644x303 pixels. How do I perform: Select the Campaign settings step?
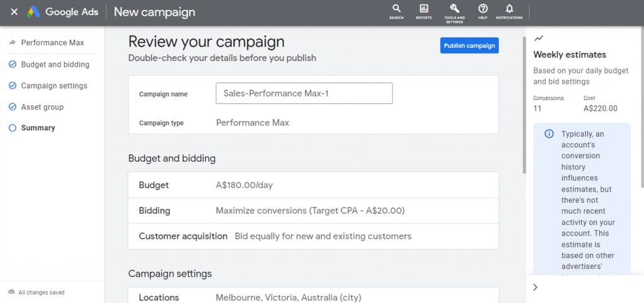(x=54, y=86)
